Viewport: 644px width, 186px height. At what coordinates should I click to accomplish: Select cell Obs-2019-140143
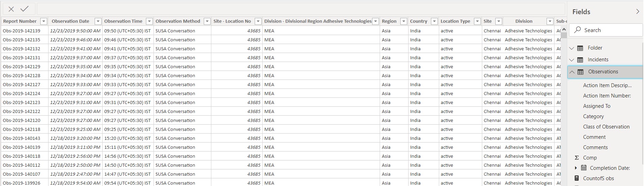(x=24, y=138)
